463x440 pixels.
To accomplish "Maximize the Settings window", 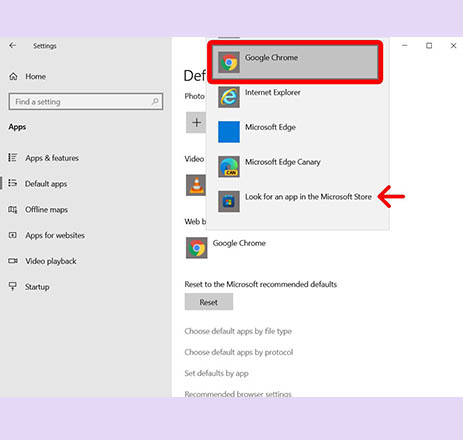I will pos(429,45).
